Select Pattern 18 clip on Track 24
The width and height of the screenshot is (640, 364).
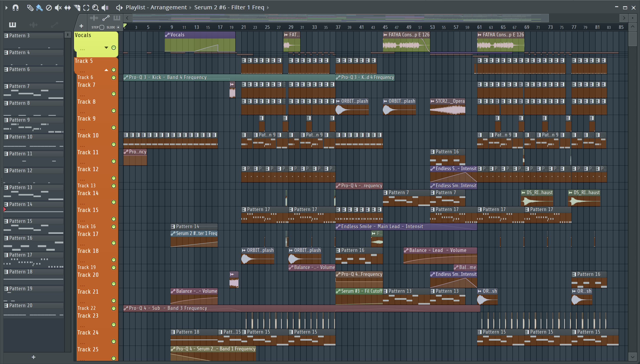pos(194,337)
